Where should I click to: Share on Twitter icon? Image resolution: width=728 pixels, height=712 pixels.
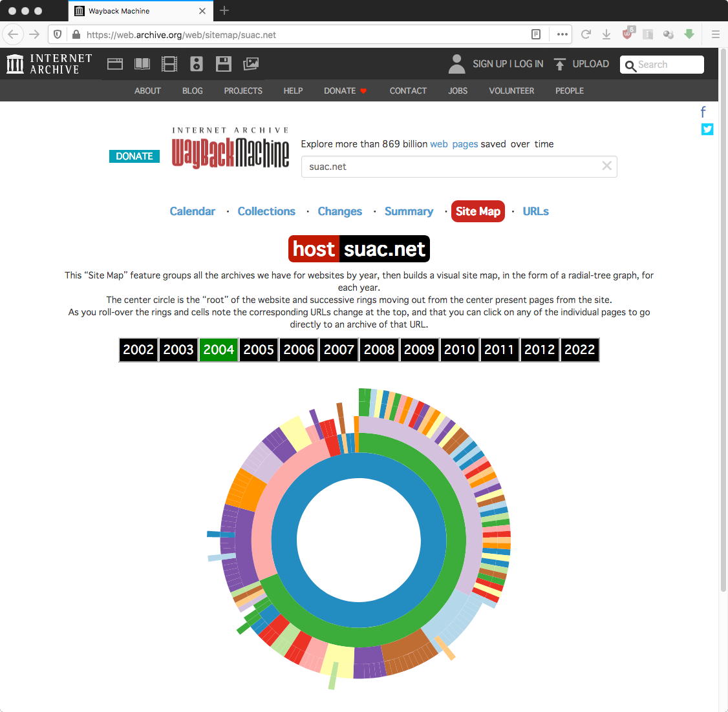pos(707,129)
